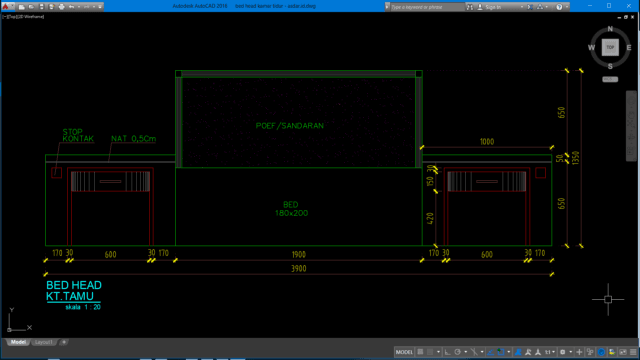640x360 pixels.
Task: Toggle Ortho mode in the status bar
Action: (447, 352)
